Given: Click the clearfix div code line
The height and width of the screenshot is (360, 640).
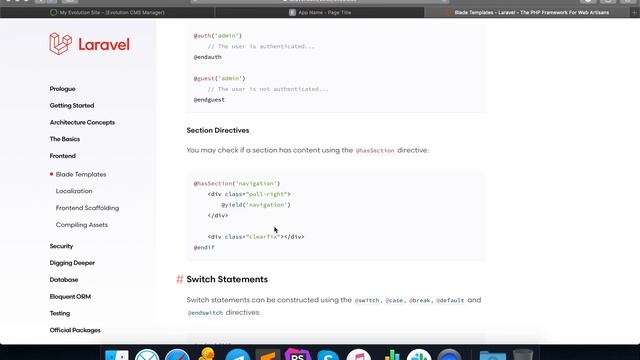Looking at the screenshot, I should point(256,236).
